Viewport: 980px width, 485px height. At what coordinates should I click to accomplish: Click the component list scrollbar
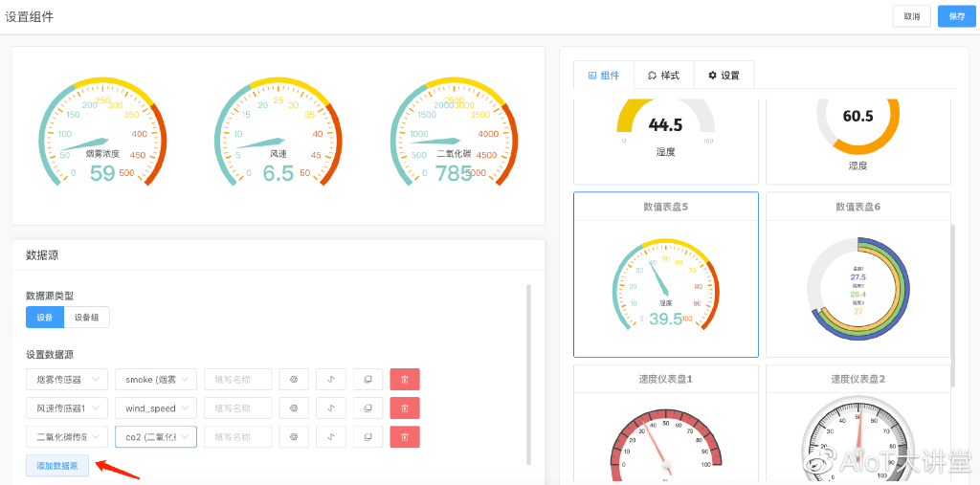click(x=953, y=306)
